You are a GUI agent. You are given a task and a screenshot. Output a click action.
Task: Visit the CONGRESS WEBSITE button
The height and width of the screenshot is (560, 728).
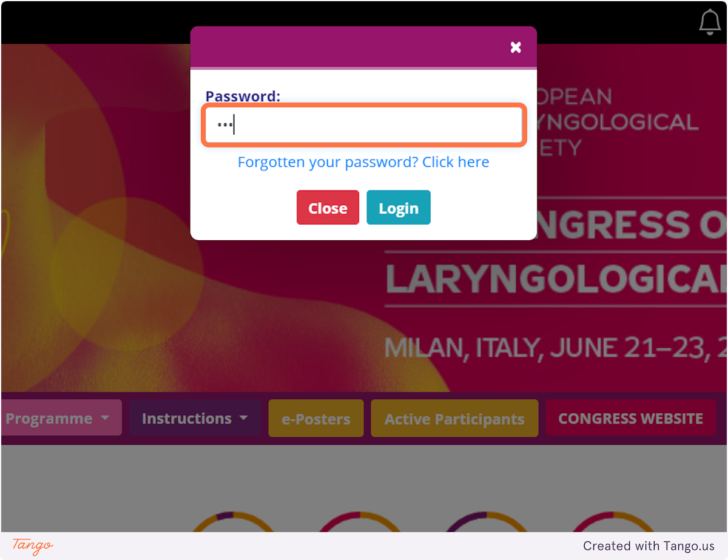pyautogui.click(x=630, y=418)
